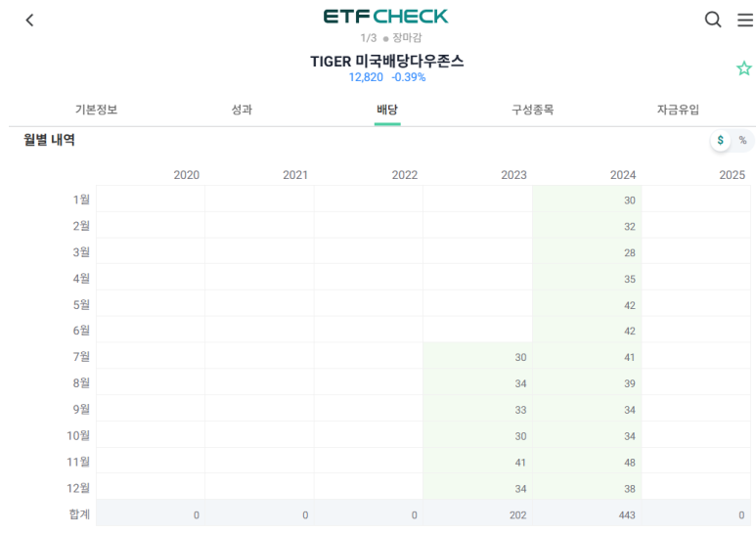Click the change value -0.39%
Screen dimensions: 756x534
click(409, 77)
